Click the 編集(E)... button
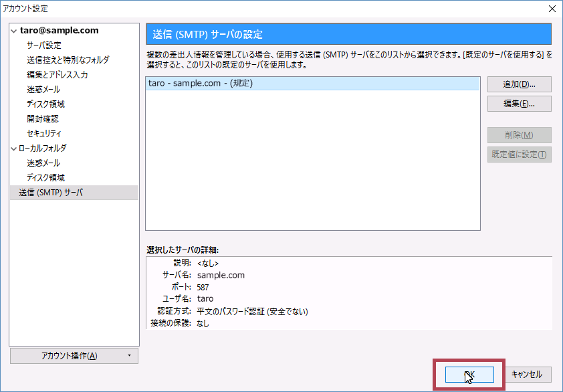Viewport: 563px width, 392px height. (x=519, y=104)
